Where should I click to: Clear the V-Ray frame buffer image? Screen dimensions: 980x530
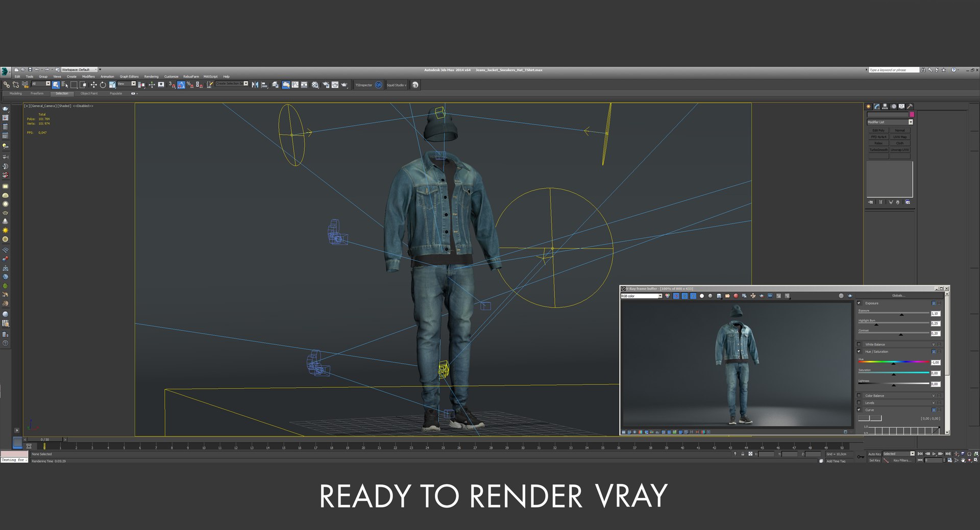pyautogui.click(x=736, y=296)
